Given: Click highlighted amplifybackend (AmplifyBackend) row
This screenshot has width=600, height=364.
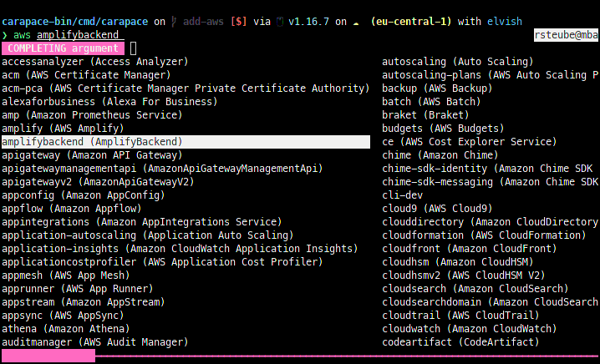Looking at the screenshot, I should (186, 142).
